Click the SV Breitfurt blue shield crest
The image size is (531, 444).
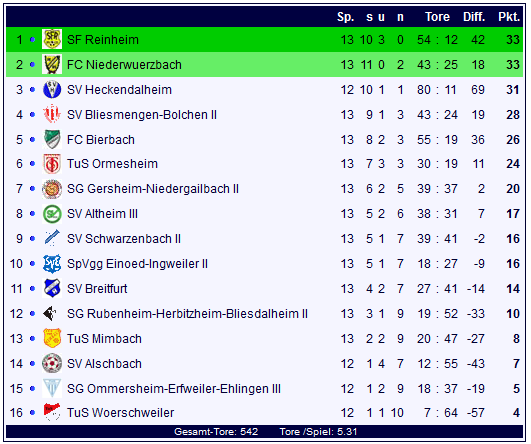[52, 289]
